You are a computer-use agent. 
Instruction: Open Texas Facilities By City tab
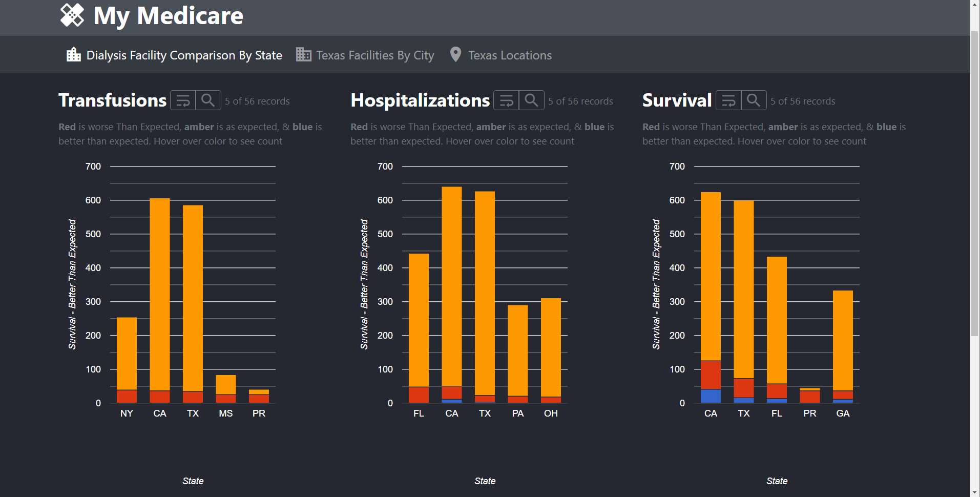[x=375, y=55]
